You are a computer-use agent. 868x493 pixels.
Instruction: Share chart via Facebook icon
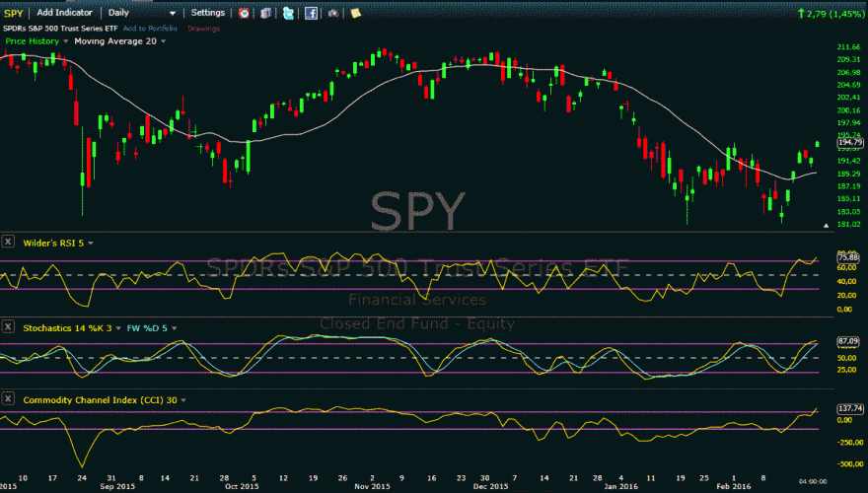tap(311, 13)
